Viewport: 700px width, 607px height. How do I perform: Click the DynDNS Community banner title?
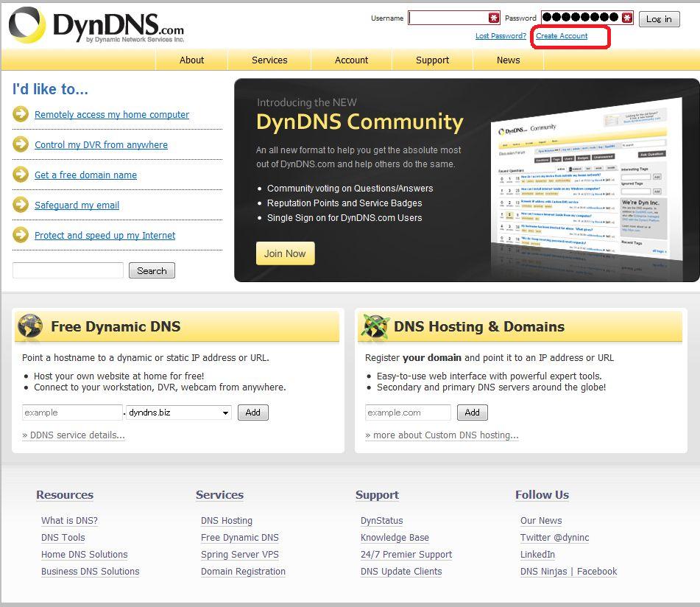360,122
